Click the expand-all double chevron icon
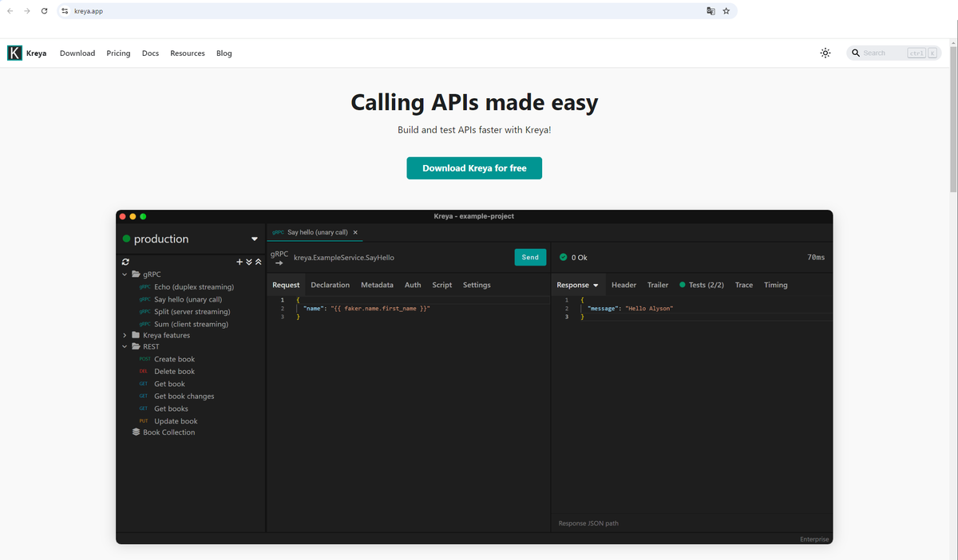The height and width of the screenshot is (560, 958). [248, 262]
